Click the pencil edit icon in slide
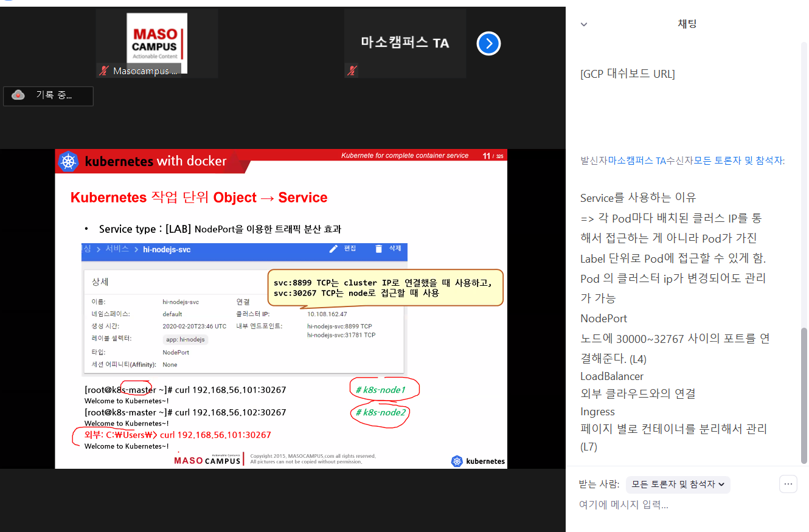Image resolution: width=809 pixels, height=532 pixels. click(x=333, y=249)
